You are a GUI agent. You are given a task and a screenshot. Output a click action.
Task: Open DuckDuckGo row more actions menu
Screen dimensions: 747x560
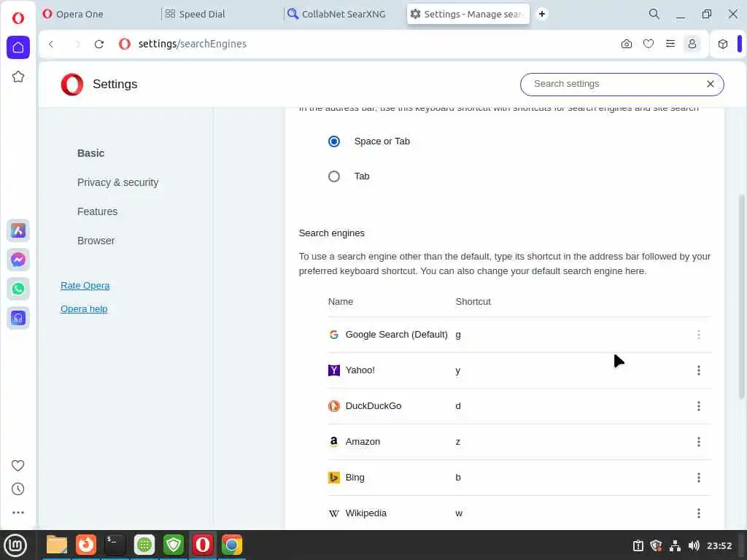[698, 405]
